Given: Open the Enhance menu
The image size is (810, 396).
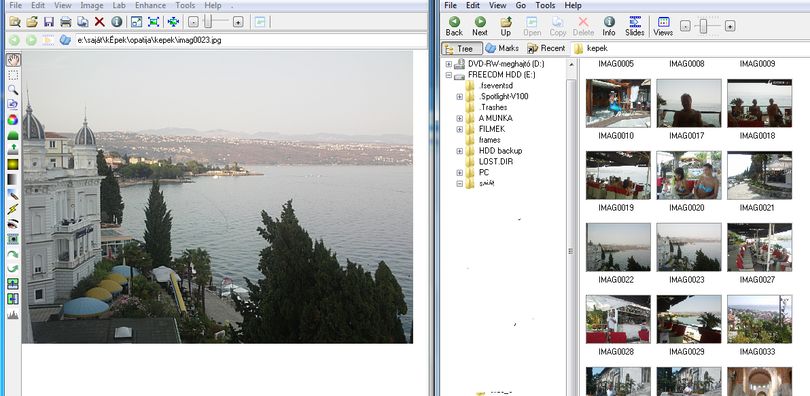Looking at the screenshot, I should coord(150,6).
